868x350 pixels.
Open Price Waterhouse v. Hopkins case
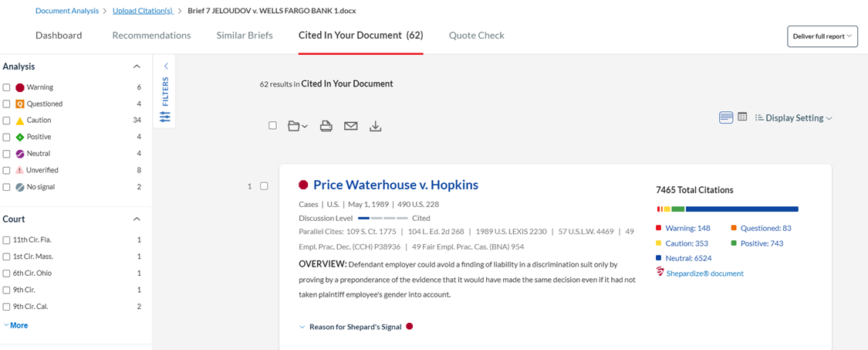[396, 185]
